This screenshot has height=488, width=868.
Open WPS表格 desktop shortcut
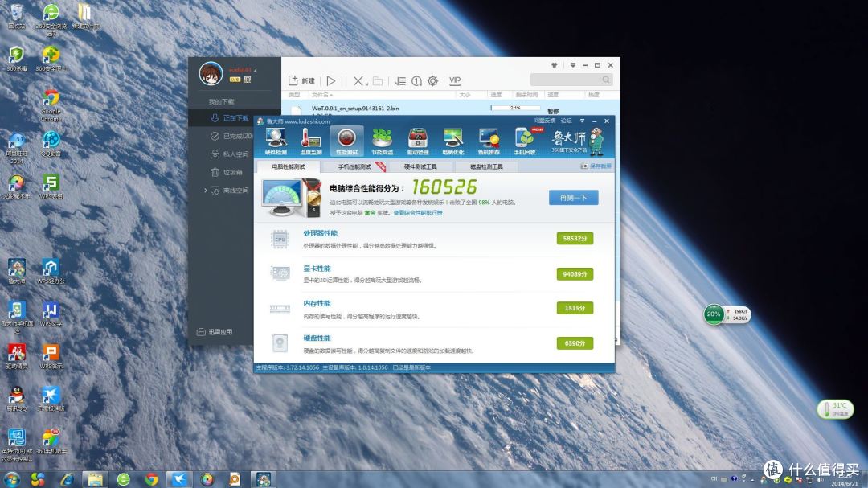click(x=51, y=187)
